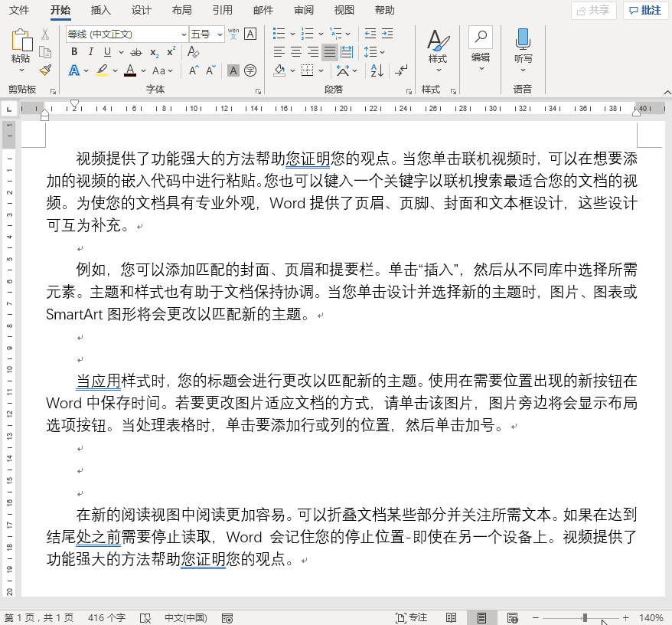Decrease font size with A˅ icon
The image size is (672, 625).
pyautogui.click(x=210, y=70)
